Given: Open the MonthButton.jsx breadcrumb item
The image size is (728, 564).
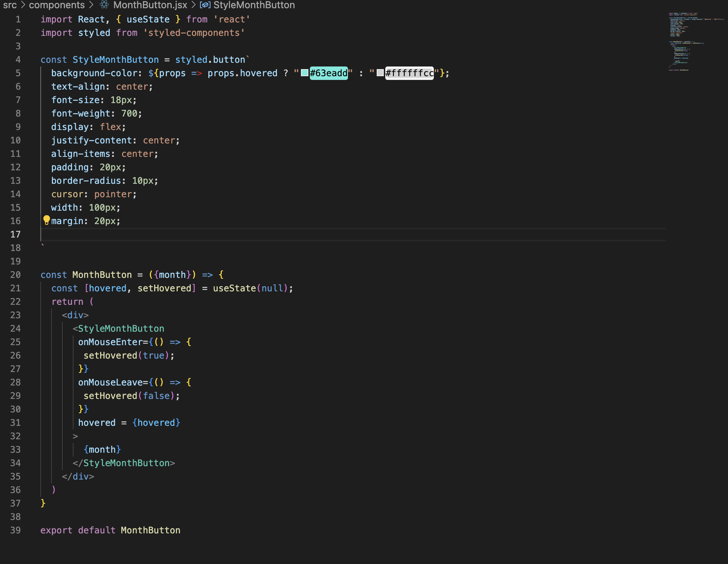Looking at the screenshot, I should pyautogui.click(x=150, y=5).
